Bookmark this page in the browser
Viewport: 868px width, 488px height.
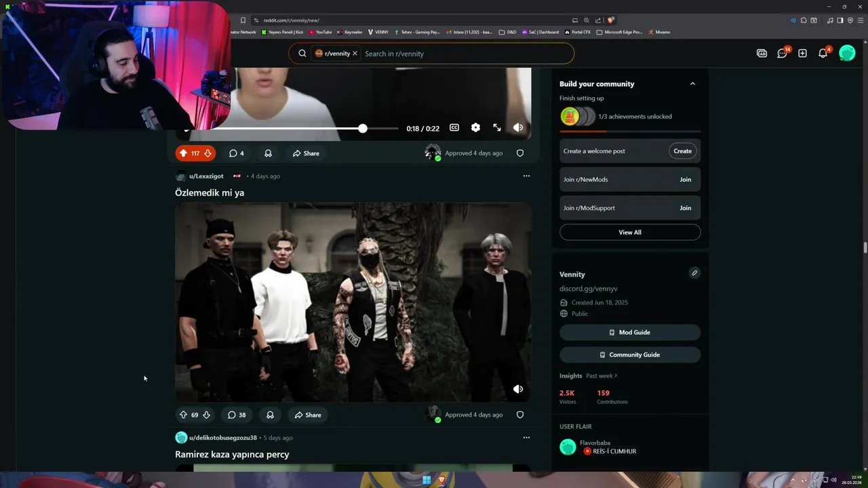243,20
